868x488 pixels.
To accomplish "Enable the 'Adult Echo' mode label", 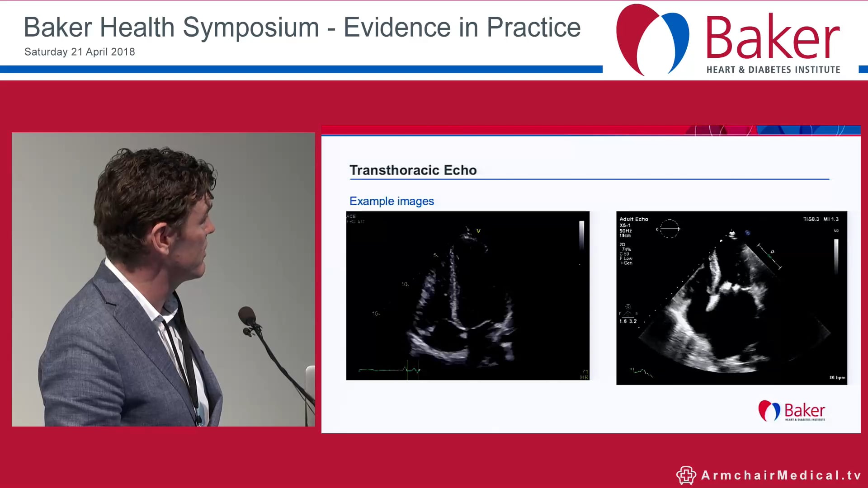I will [x=634, y=219].
